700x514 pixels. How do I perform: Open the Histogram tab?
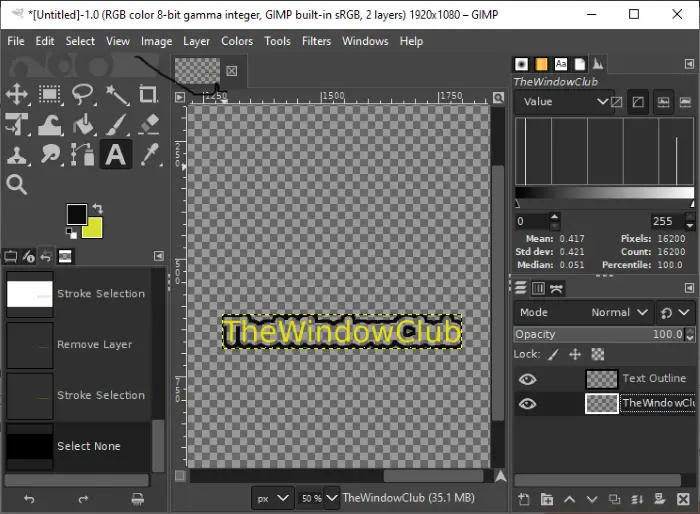coord(598,64)
